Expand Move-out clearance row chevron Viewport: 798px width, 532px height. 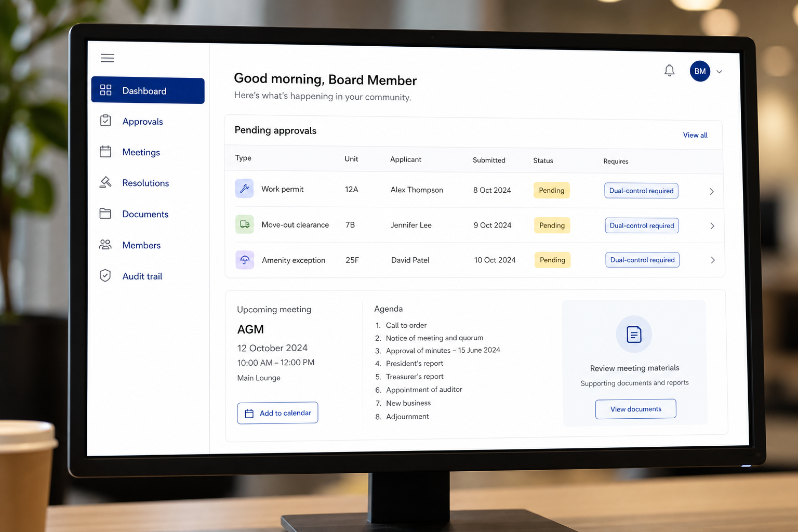click(x=712, y=226)
